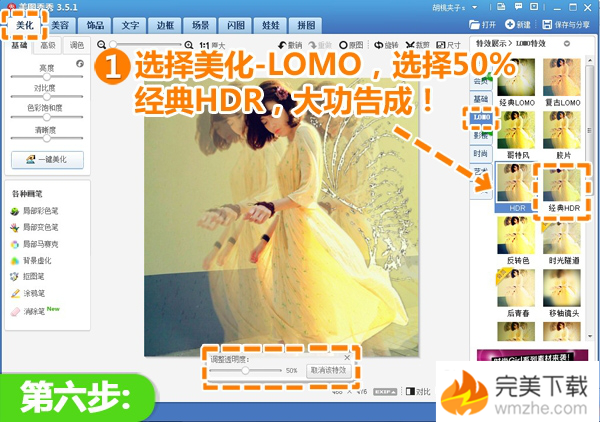Switch to the 美容 tab
The image size is (600, 422).
coord(60,25)
